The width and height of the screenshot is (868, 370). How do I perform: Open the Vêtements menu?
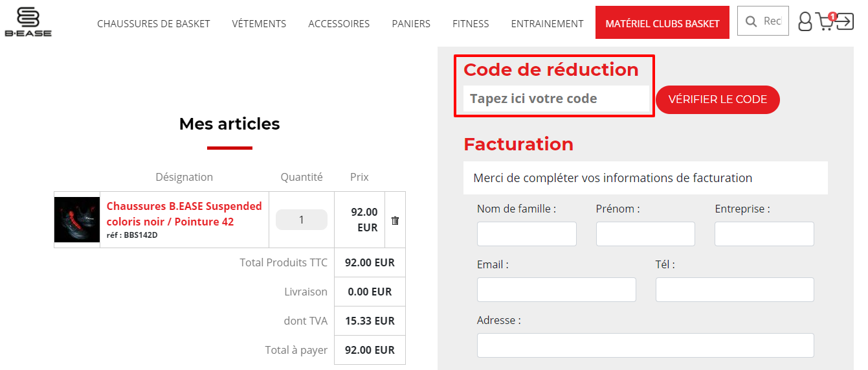(259, 23)
